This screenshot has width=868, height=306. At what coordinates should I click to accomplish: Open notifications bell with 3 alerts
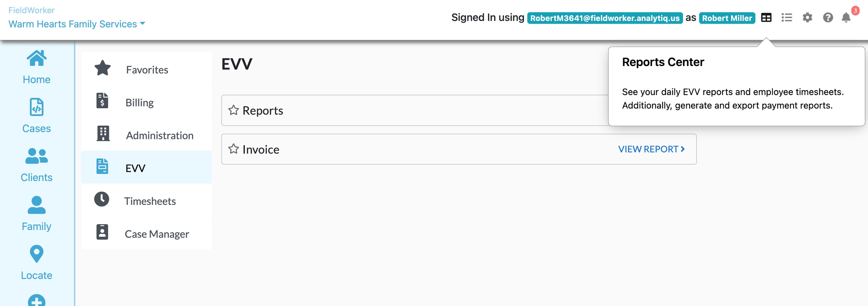tap(846, 18)
